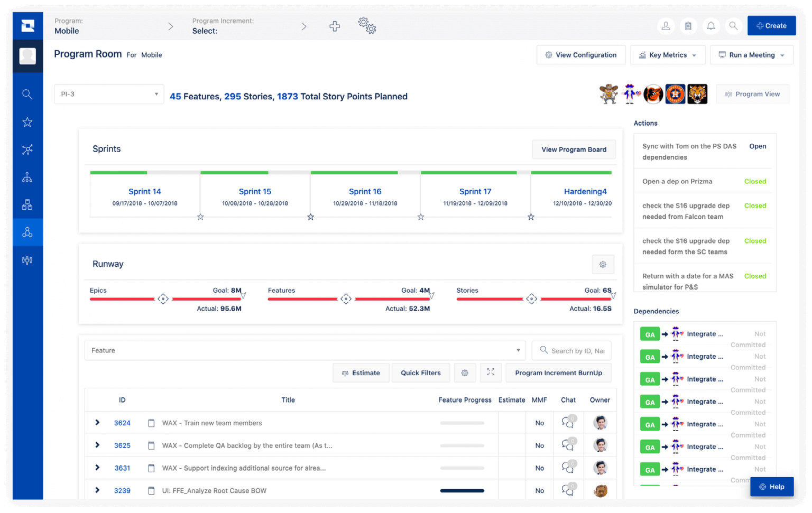
Task: Open the Key Metrics menu
Action: (667, 54)
